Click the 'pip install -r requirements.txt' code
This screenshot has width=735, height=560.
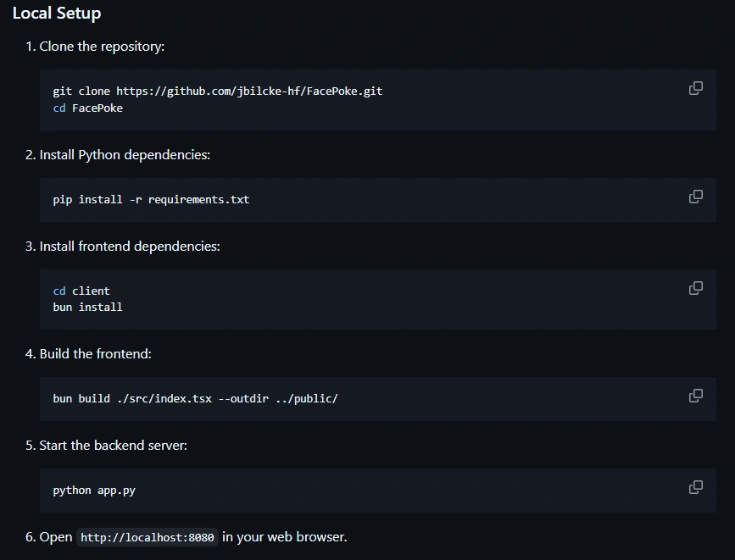[x=151, y=199]
